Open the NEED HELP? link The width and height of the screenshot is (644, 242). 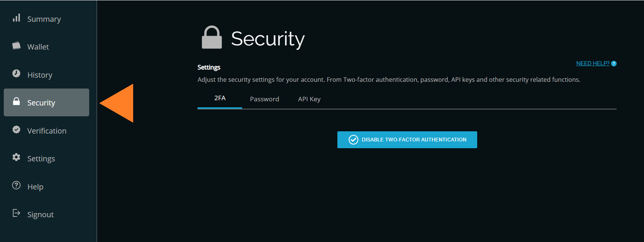tap(593, 63)
